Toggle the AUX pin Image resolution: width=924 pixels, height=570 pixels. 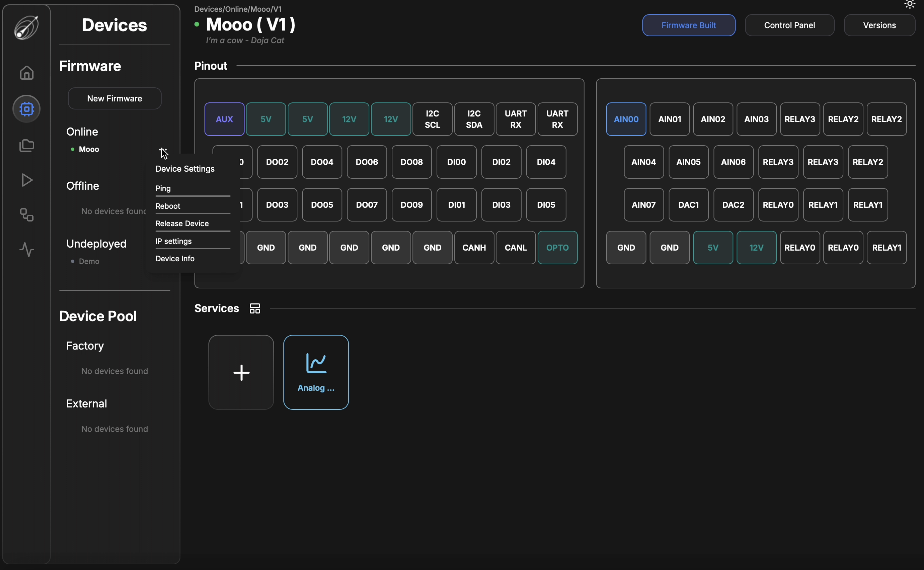(x=224, y=119)
